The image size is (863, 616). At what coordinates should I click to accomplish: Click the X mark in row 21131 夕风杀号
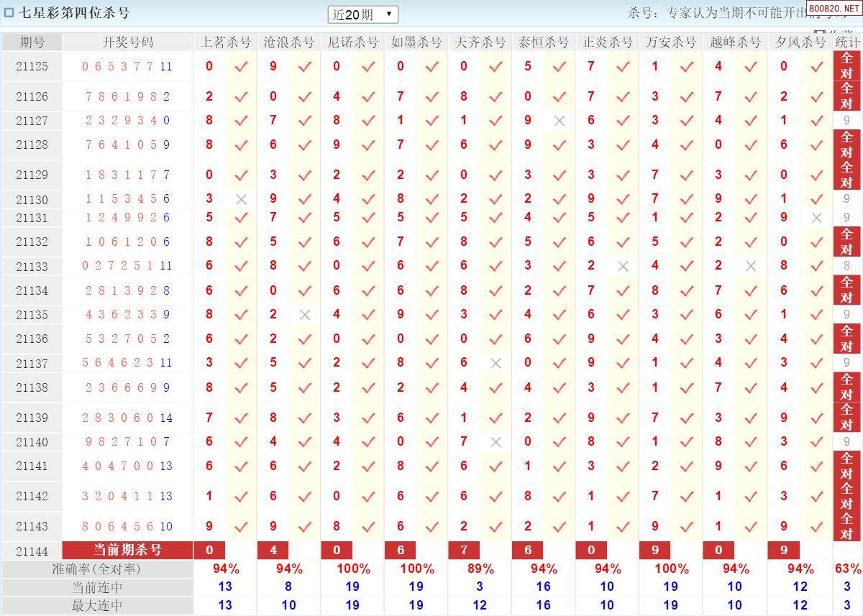click(x=816, y=218)
